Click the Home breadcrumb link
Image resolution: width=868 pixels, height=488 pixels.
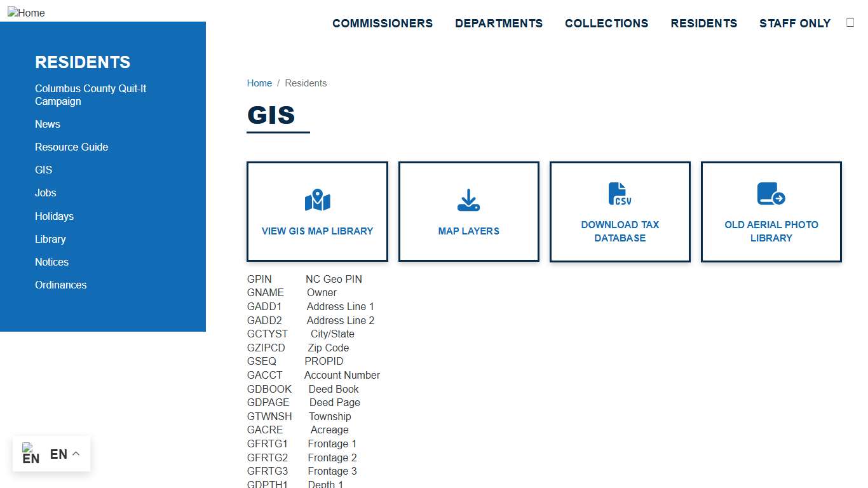click(259, 83)
